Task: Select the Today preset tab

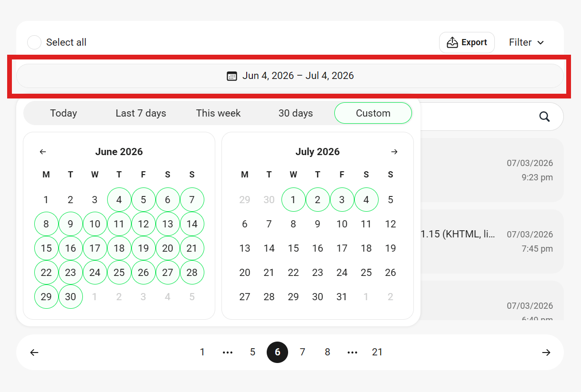Action: point(63,113)
